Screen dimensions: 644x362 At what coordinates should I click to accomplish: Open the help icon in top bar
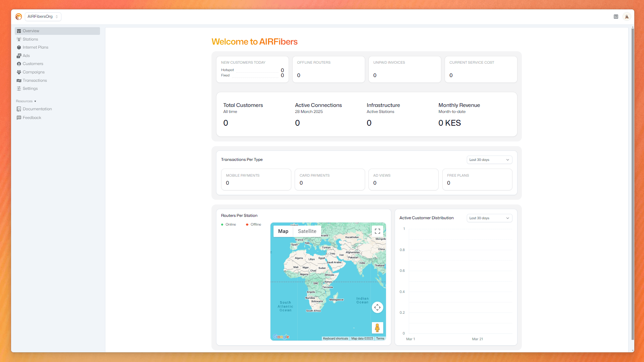click(x=616, y=17)
